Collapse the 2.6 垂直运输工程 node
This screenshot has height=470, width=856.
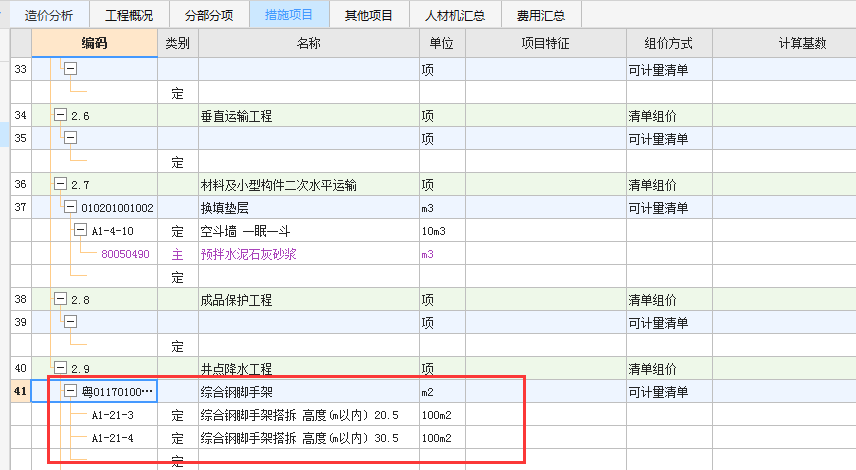pyautogui.click(x=60, y=115)
